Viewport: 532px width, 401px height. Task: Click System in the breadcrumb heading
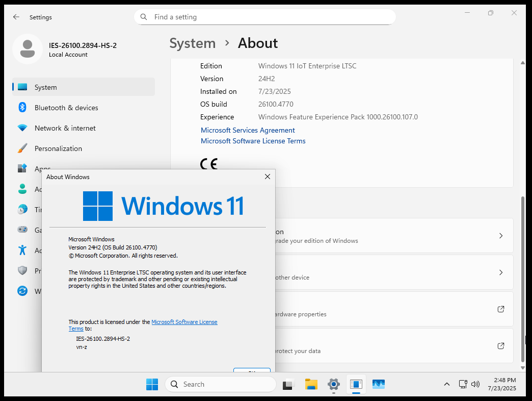coord(193,43)
